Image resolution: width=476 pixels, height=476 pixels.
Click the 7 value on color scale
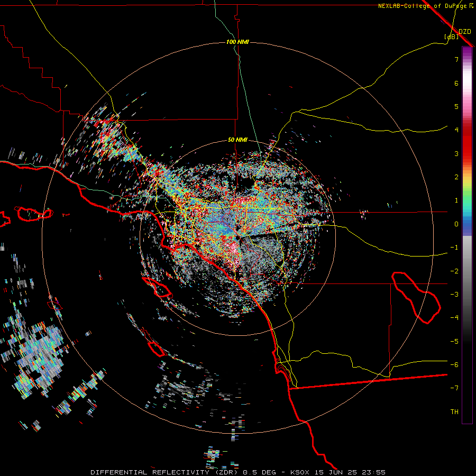(456, 59)
